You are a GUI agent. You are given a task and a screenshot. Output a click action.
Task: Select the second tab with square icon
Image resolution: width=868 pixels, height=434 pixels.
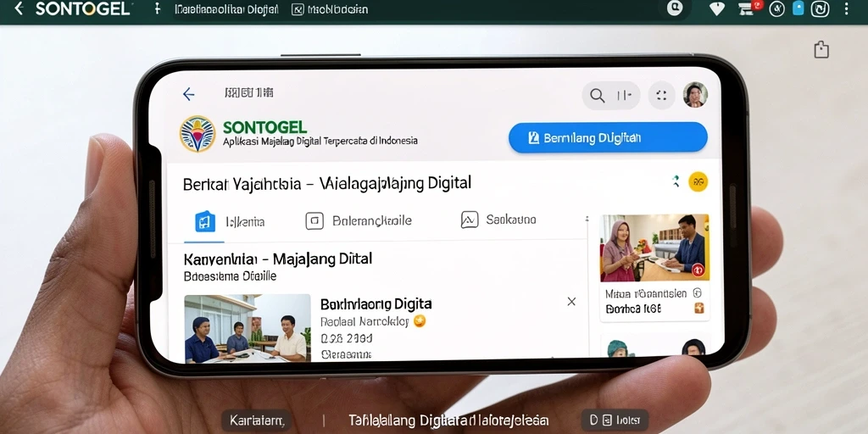(x=359, y=221)
